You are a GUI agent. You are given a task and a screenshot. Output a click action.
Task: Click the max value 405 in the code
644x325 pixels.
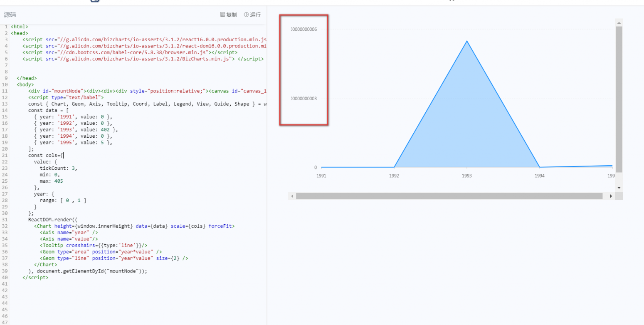59,181
